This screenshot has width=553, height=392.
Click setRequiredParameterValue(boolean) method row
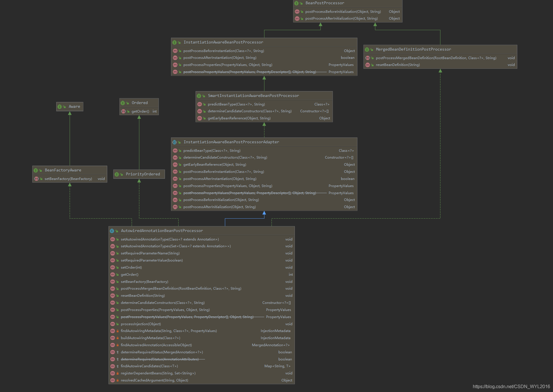(x=202, y=260)
